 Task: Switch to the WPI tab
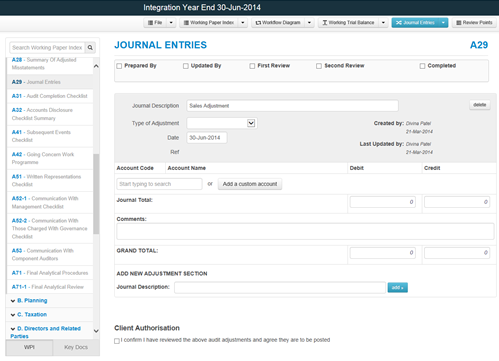point(29,347)
